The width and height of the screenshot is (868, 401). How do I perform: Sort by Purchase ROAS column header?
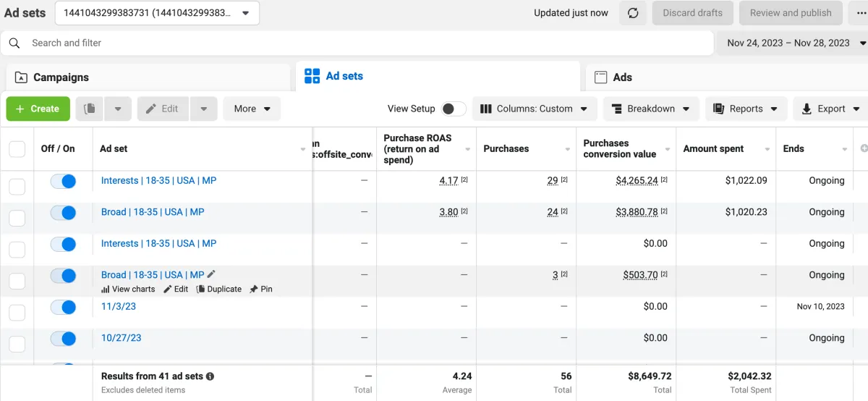[426, 148]
